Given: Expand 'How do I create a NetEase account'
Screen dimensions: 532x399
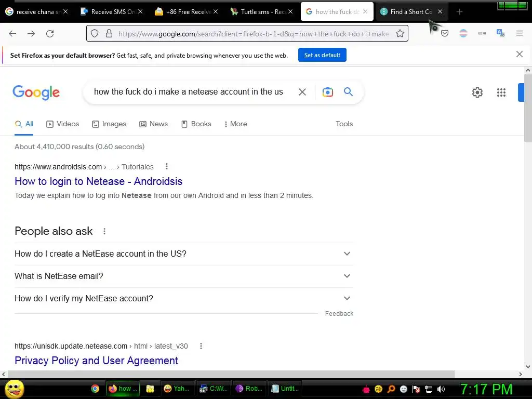Looking at the screenshot, I should pos(184,254).
